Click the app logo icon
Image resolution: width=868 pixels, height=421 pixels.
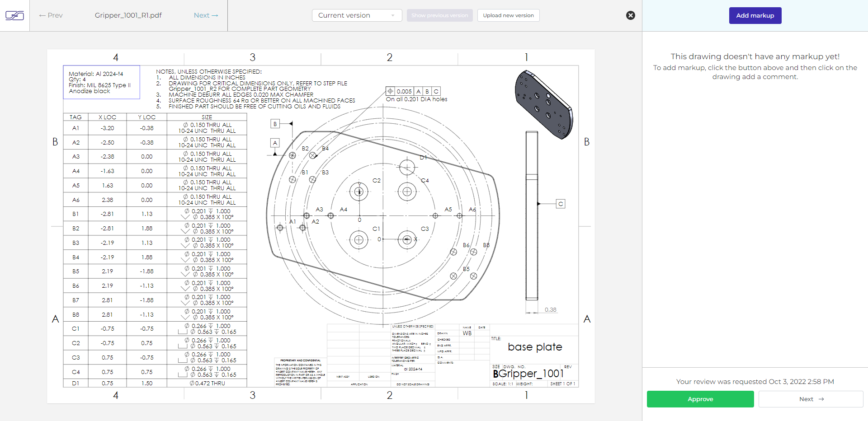tap(14, 16)
